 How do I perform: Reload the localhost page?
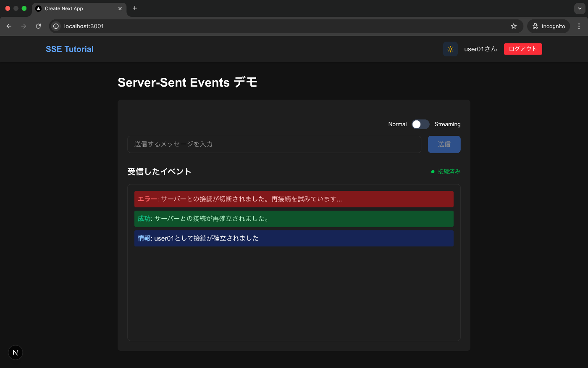38,26
